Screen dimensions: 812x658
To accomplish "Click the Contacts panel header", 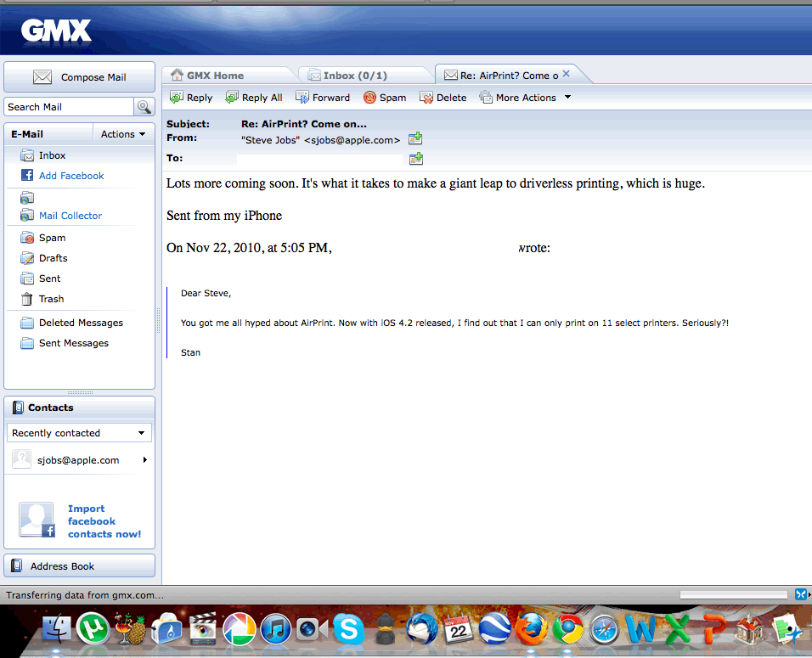I will pyautogui.click(x=79, y=408).
